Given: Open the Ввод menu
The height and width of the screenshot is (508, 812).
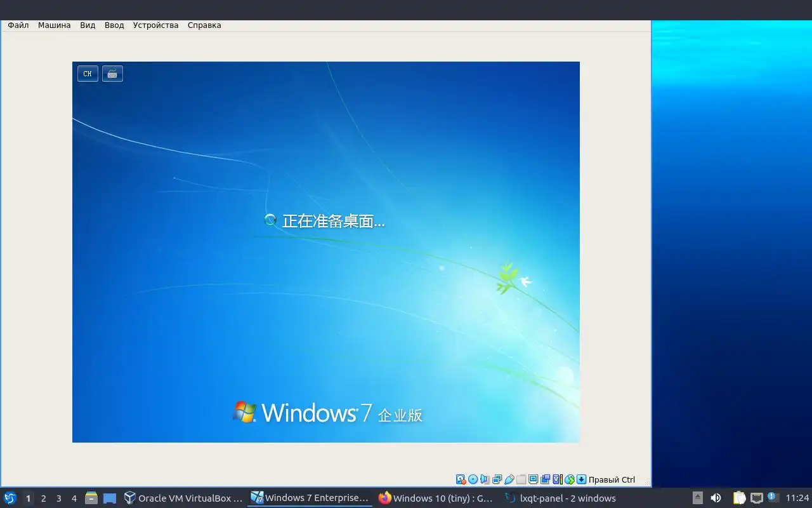Looking at the screenshot, I should [x=114, y=25].
